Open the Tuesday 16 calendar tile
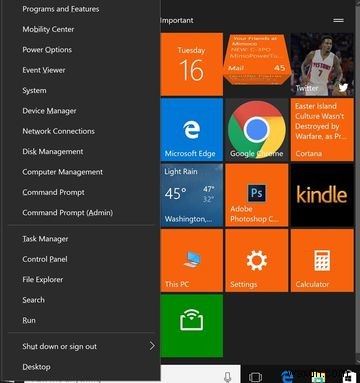The height and width of the screenshot is (383, 360). point(192,64)
